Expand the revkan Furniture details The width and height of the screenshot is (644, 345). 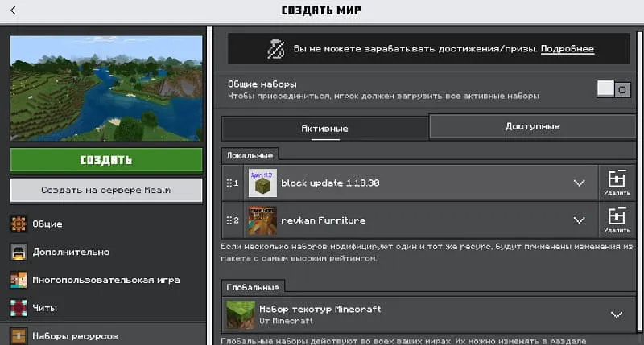pos(579,220)
